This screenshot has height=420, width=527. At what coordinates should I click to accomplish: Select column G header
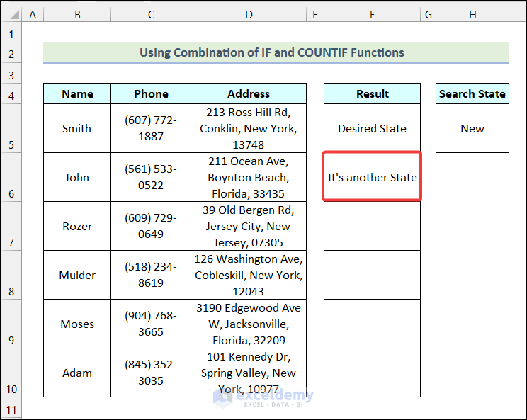pyautogui.click(x=428, y=15)
